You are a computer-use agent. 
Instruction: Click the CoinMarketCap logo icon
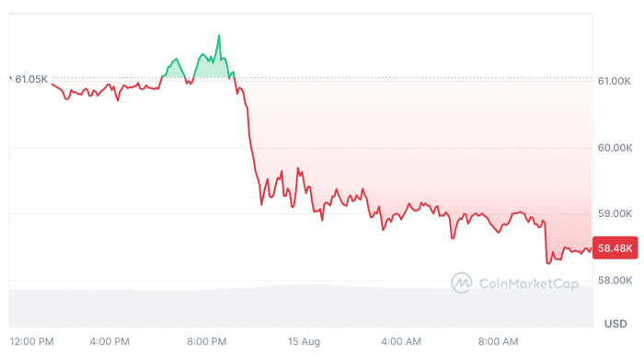pyautogui.click(x=461, y=282)
